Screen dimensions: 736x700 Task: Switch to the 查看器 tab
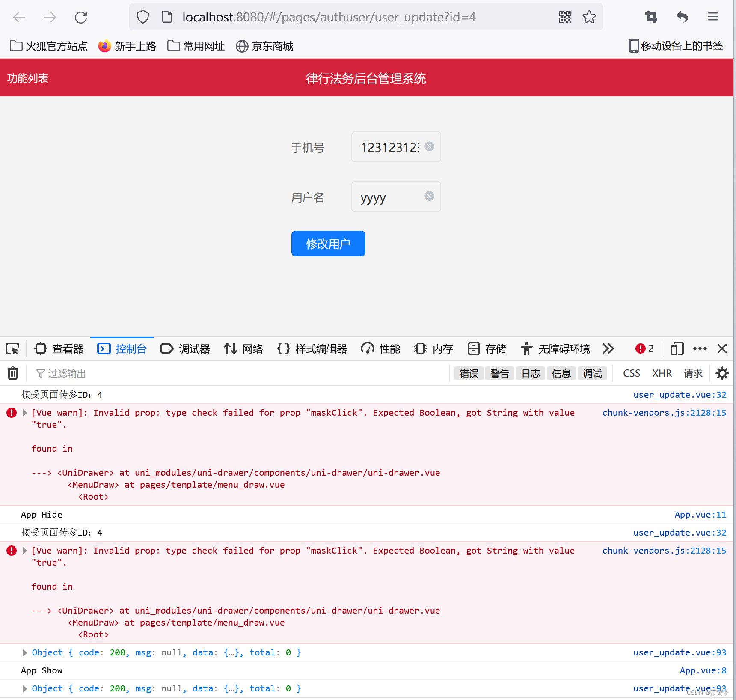pyautogui.click(x=59, y=349)
